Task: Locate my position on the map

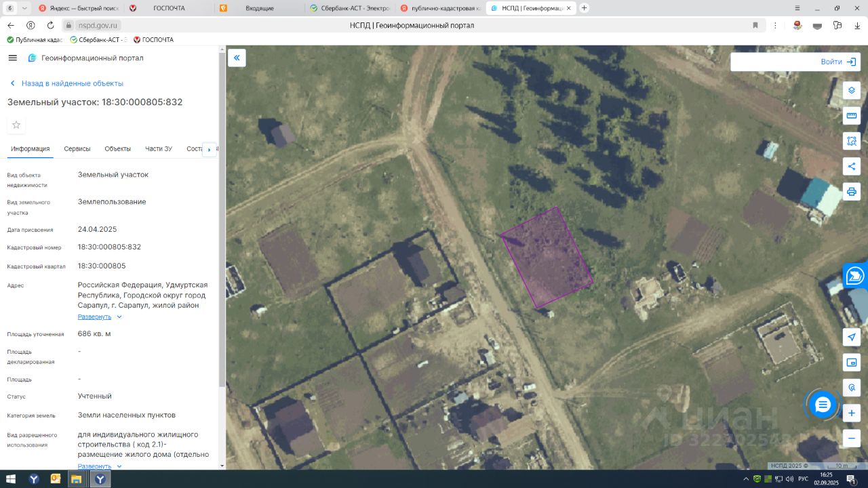Action: coord(852,337)
